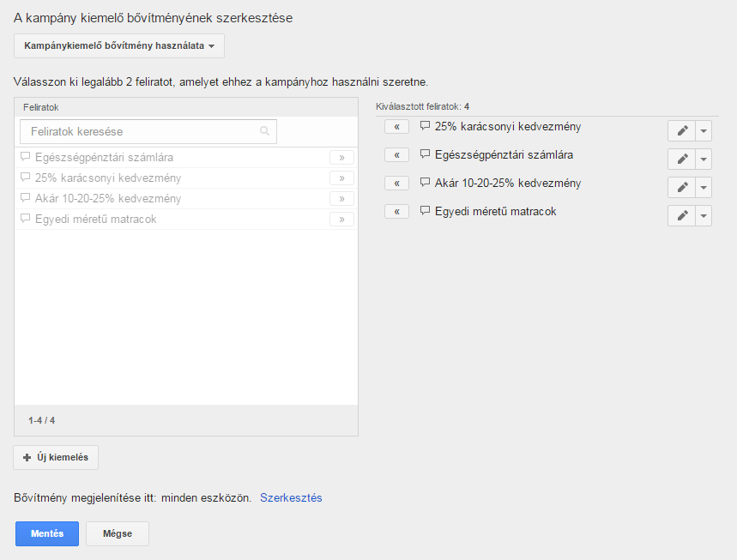Click the Mégse button

click(118, 533)
